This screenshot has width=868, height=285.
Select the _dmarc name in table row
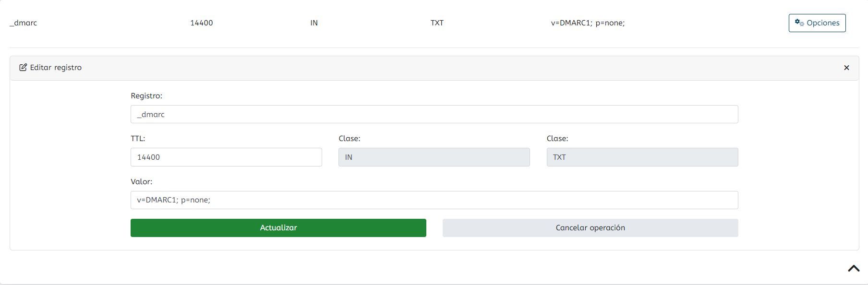pos(23,23)
